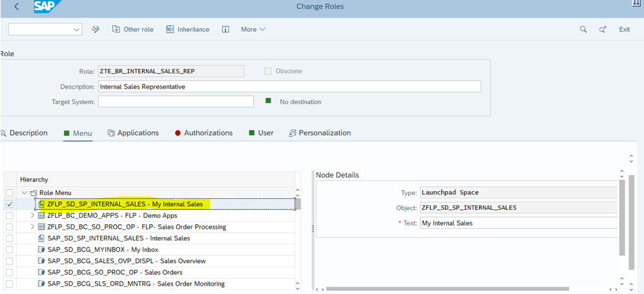Tick checkbox for SAP_SD_BCG_SO_PROC_OP row

[9, 272]
